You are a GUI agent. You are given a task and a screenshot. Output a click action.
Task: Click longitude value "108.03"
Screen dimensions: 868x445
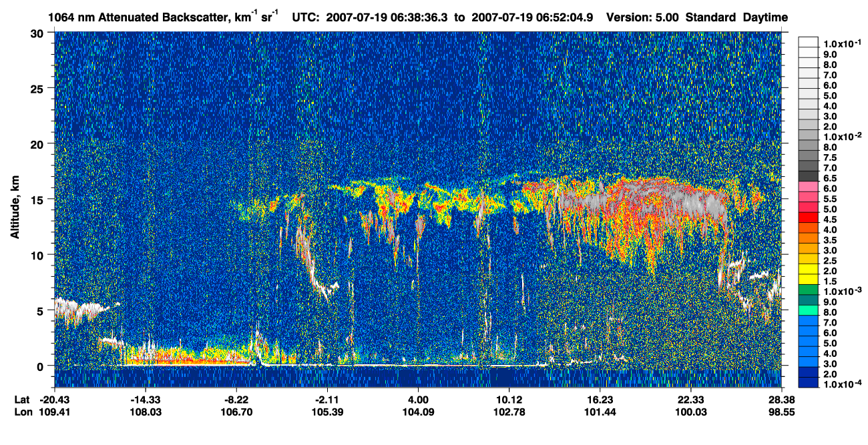tap(146, 412)
